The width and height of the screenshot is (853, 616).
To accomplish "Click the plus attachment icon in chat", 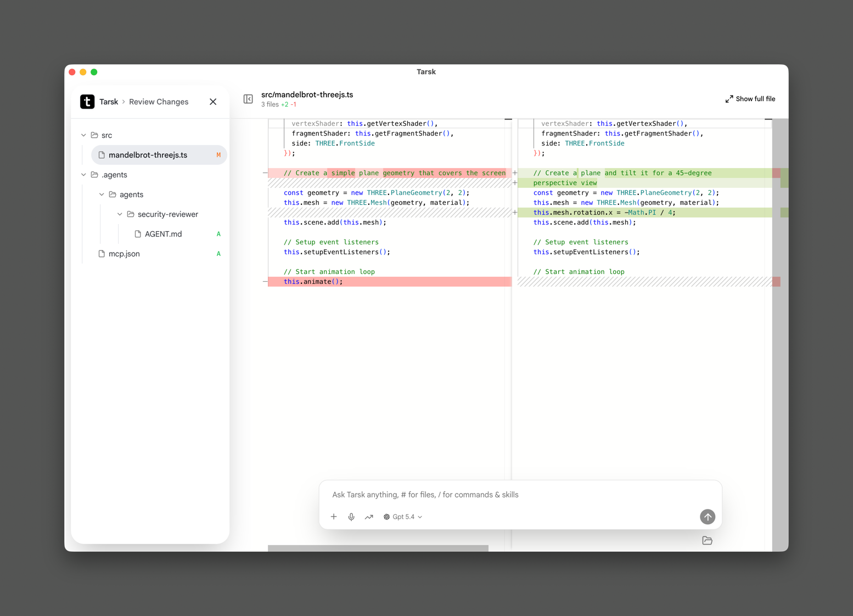I will click(334, 517).
